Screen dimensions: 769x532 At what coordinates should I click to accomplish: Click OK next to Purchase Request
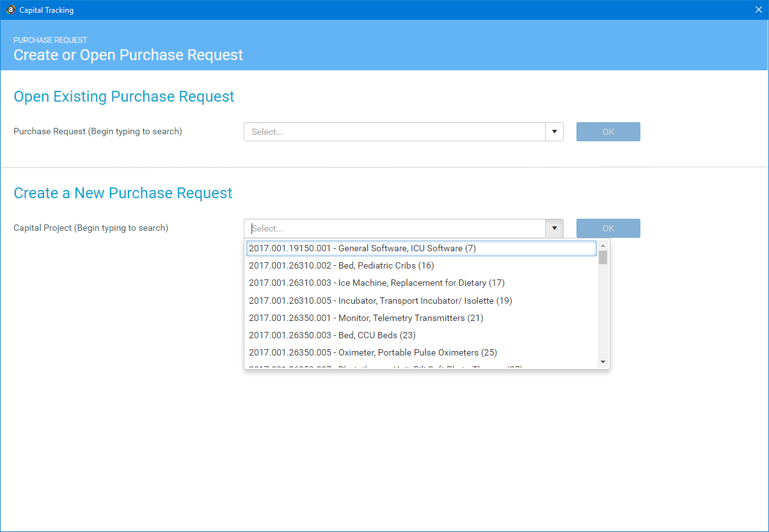click(x=608, y=131)
